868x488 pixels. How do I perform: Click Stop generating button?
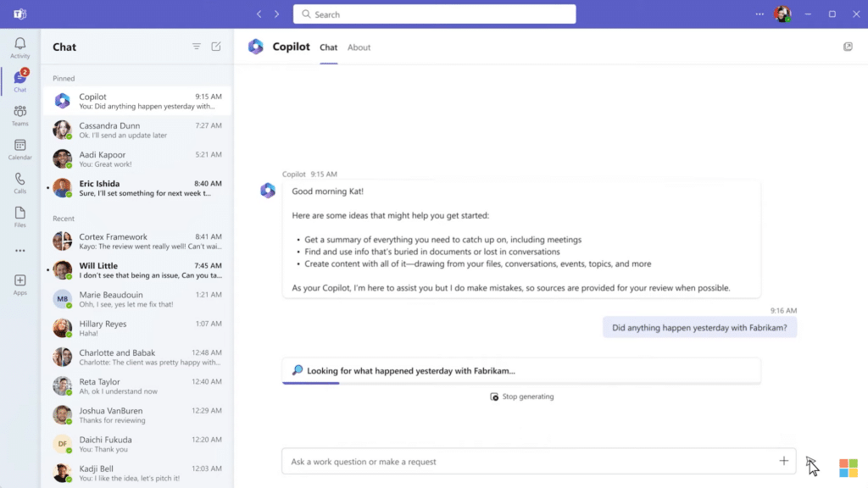521,396
